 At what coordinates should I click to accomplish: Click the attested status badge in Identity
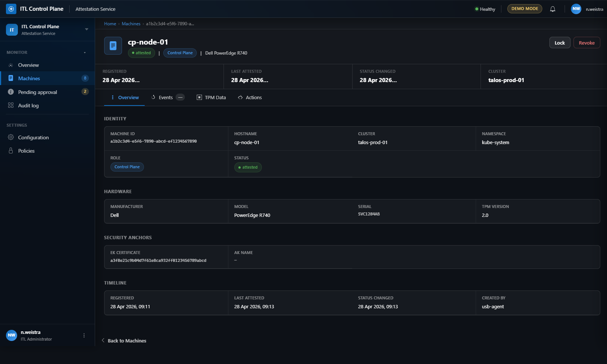[x=248, y=167]
